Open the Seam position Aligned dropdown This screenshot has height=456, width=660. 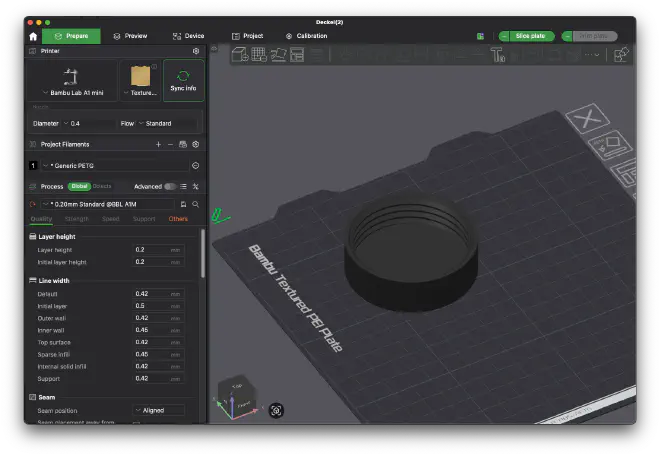pyautogui.click(x=159, y=410)
